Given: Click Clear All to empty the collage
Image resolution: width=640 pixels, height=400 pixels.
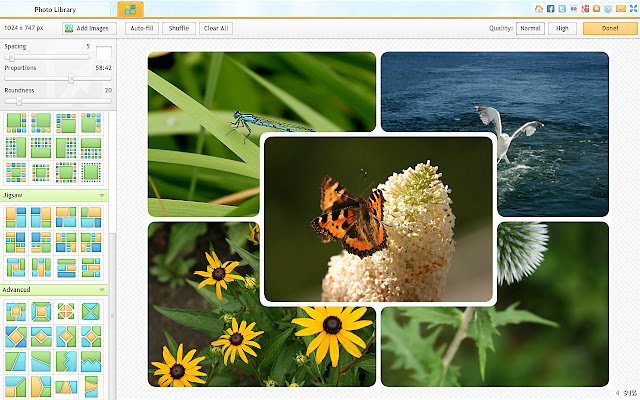Looking at the screenshot, I should pos(216,28).
